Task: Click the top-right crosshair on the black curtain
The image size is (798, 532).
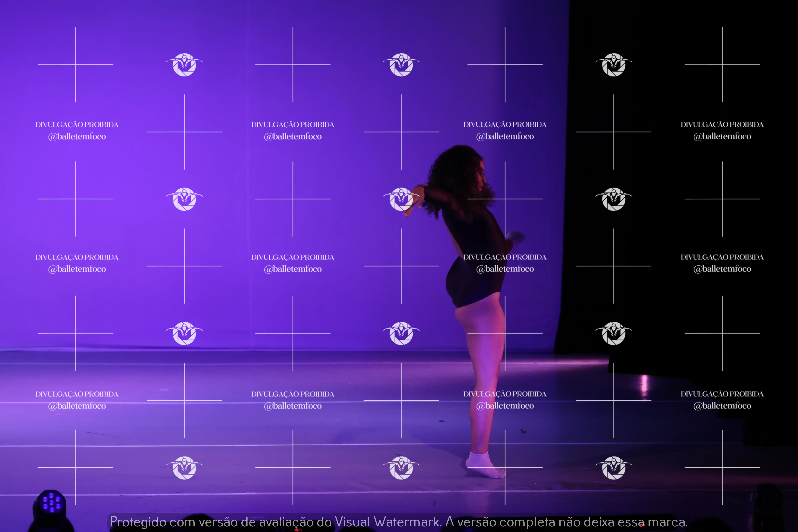Action: tap(722, 65)
